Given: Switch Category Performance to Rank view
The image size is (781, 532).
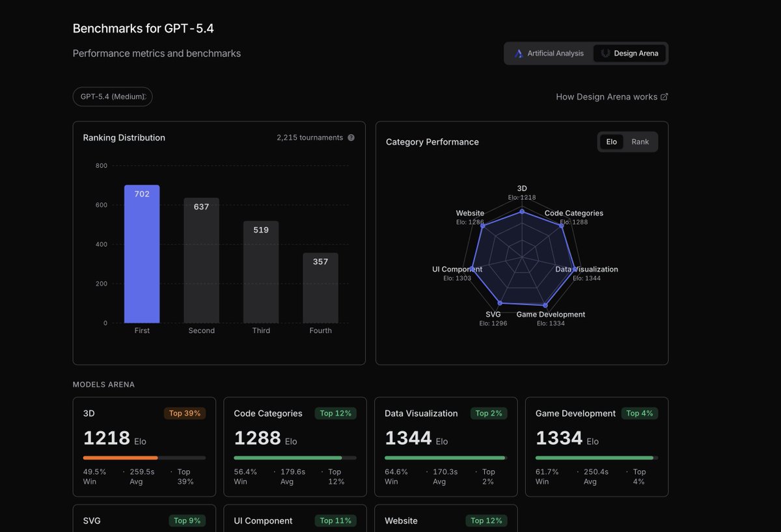Looking at the screenshot, I should [x=640, y=142].
